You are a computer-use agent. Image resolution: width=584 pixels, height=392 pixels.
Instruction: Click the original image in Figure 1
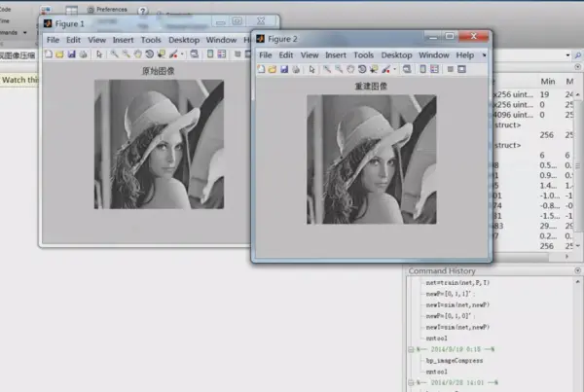pyautogui.click(x=159, y=144)
